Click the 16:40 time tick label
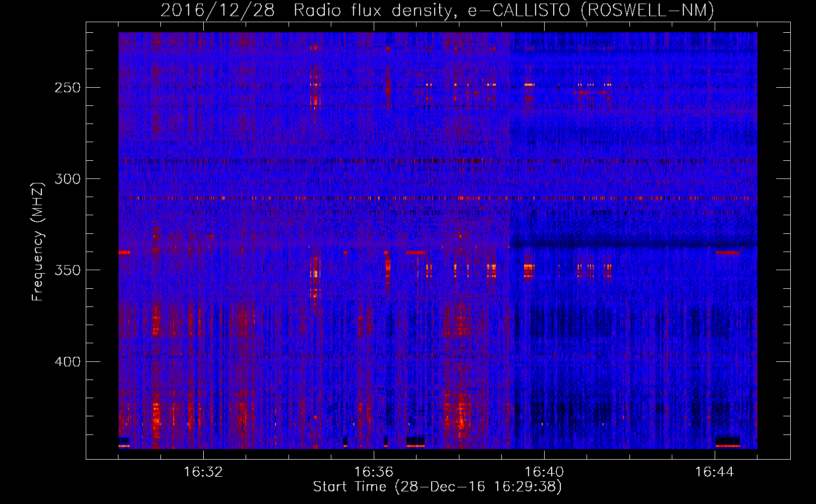The image size is (816, 504). tap(544, 472)
